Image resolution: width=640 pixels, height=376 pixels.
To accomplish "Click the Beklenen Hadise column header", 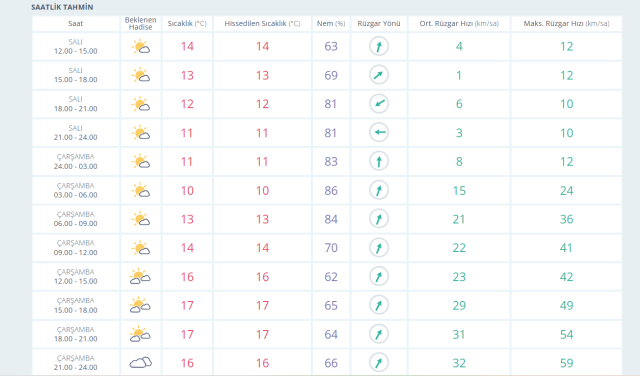I will (140, 24).
